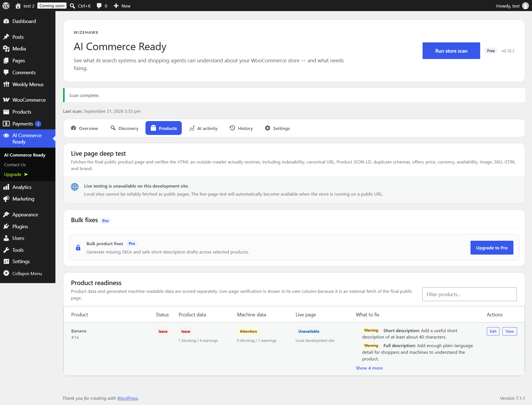Open the WordPress link in footer

click(127, 398)
